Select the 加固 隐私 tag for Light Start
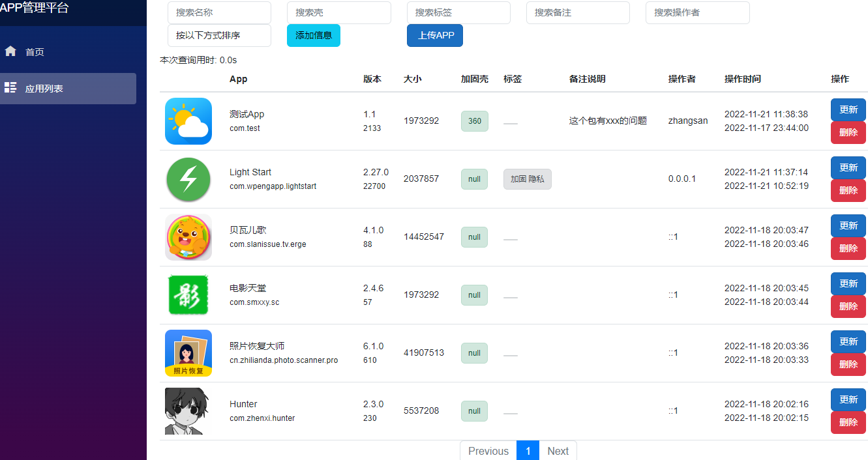 (527, 179)
